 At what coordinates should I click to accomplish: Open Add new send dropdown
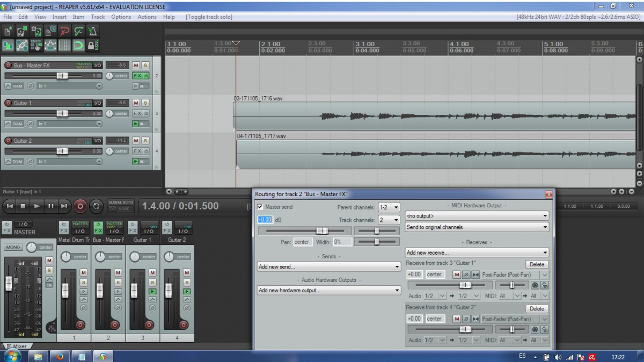[x=329, y=266]
